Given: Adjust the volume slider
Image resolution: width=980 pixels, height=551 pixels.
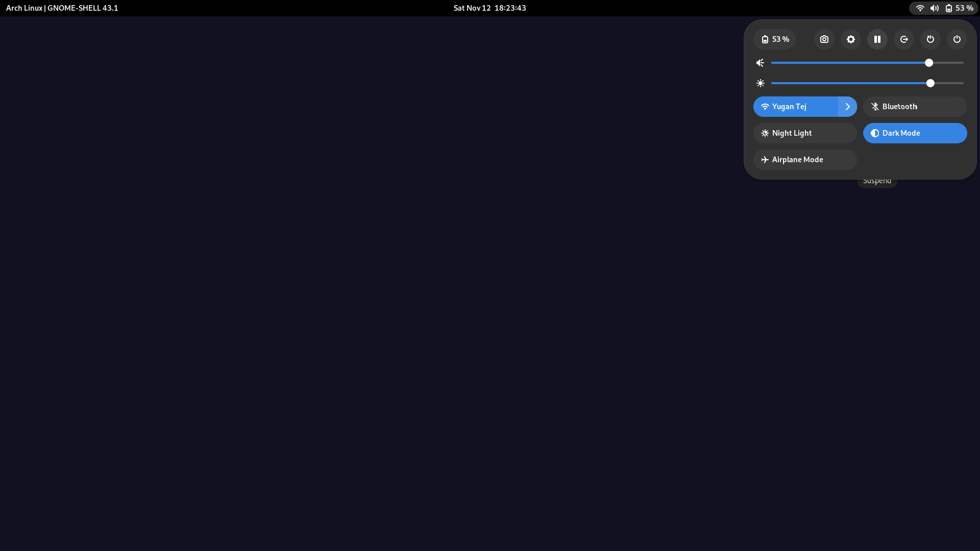Looking at the screenshot, I should point(867,63).
